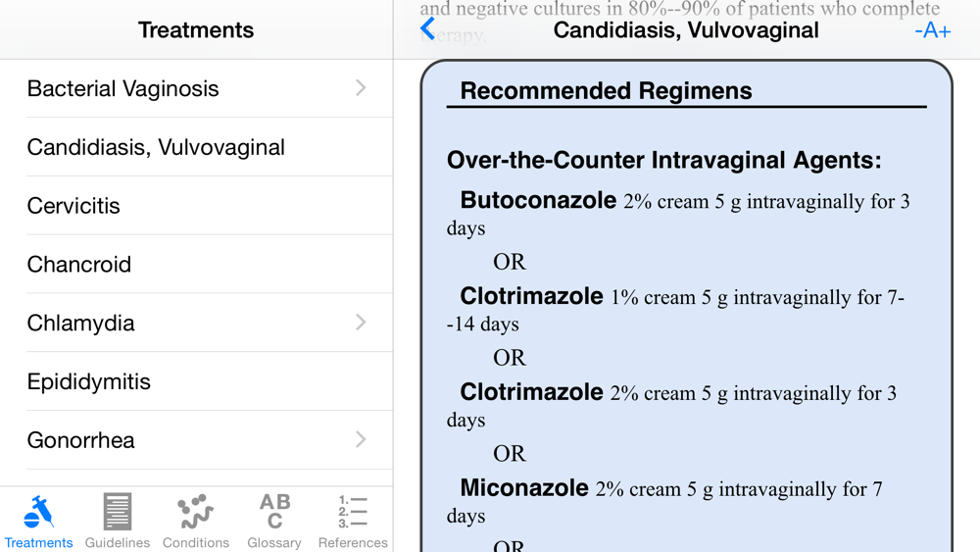This screenshot has width=980, height=552.
Task: Open the Gonorrhea treatment entry
Action: pos(196,440)
